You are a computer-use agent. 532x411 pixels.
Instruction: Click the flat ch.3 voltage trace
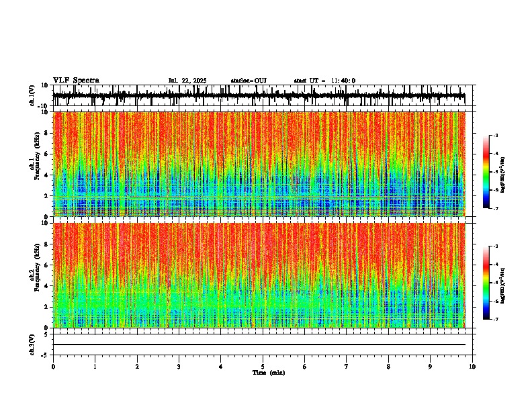[x=259, y=345]
